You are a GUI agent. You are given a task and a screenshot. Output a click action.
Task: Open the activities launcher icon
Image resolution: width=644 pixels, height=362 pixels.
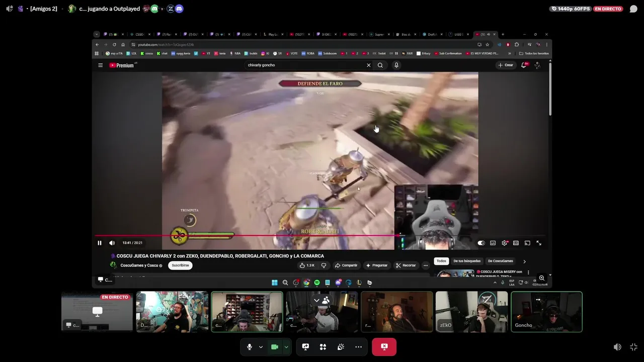pos(323,347)
